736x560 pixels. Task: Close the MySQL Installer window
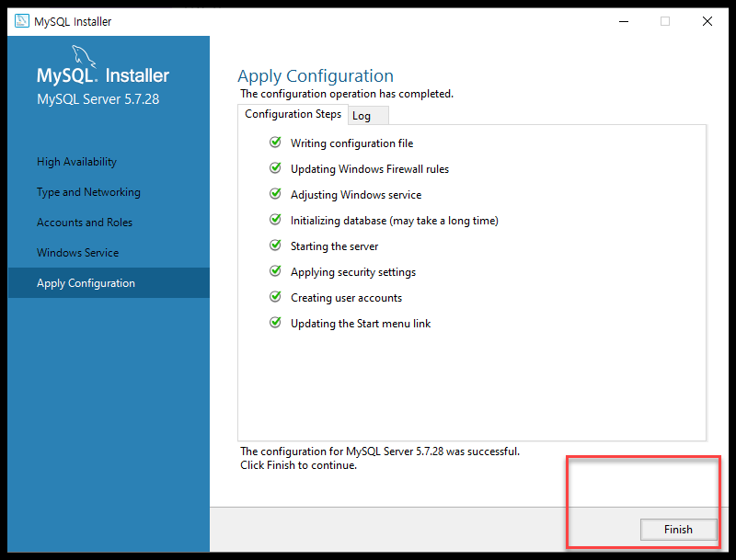coord(707,21)
